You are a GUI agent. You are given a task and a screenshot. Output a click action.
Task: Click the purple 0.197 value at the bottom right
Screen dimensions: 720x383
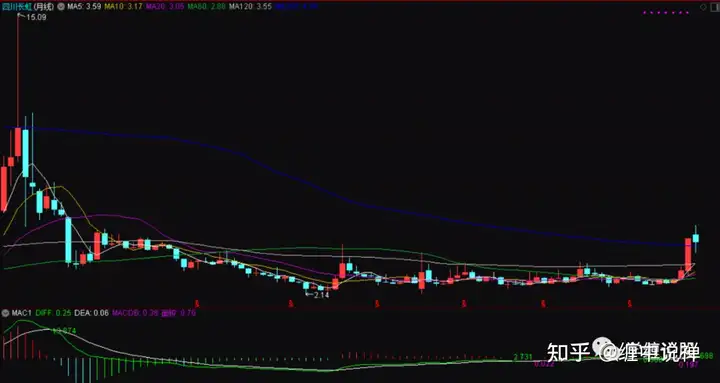689,365
